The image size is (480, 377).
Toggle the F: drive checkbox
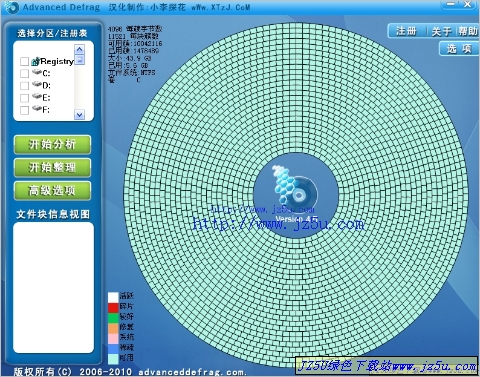coord(24,110)
